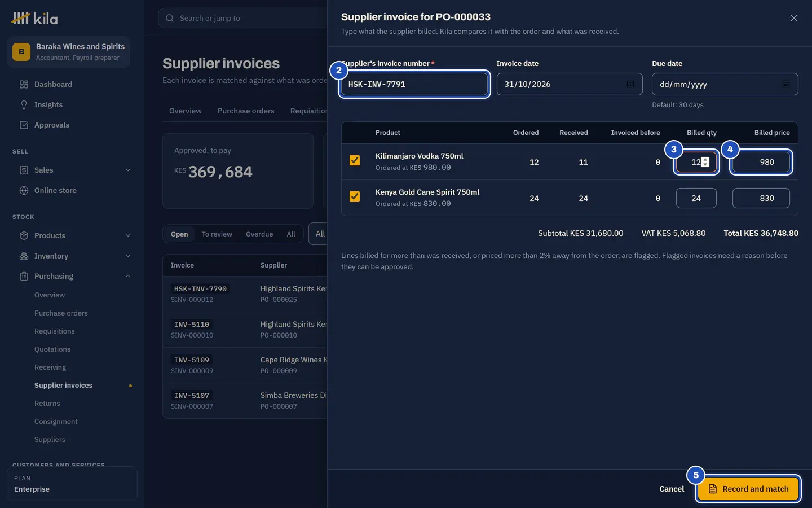Select the Open filter tab
Viewport: 812px width, 508px height.
(x=179, y=234)
